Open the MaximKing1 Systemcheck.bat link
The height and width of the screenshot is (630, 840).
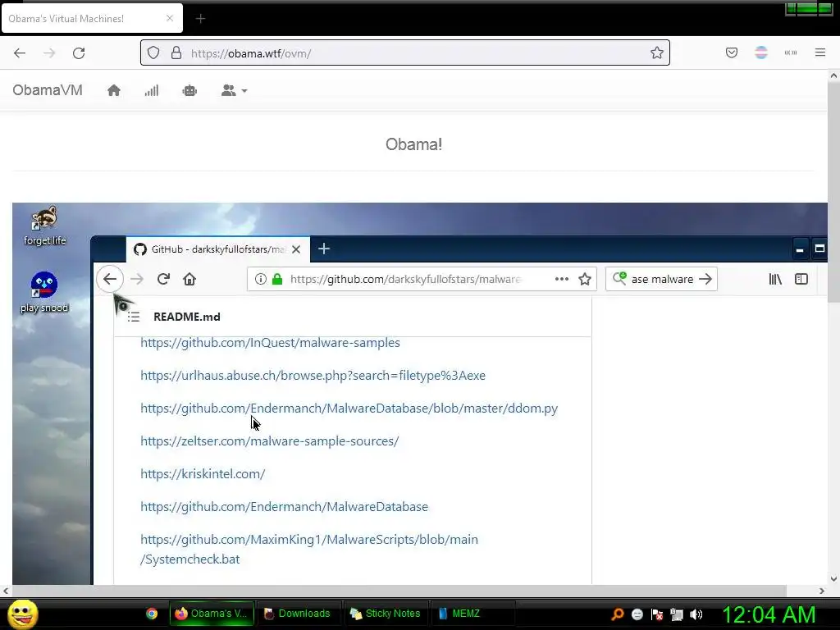click(x=309, y=549)
